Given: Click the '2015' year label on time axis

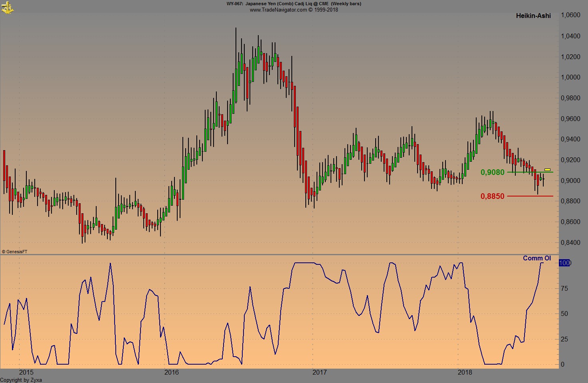Looking at the screenshot, I should click(x=26, y=372).
